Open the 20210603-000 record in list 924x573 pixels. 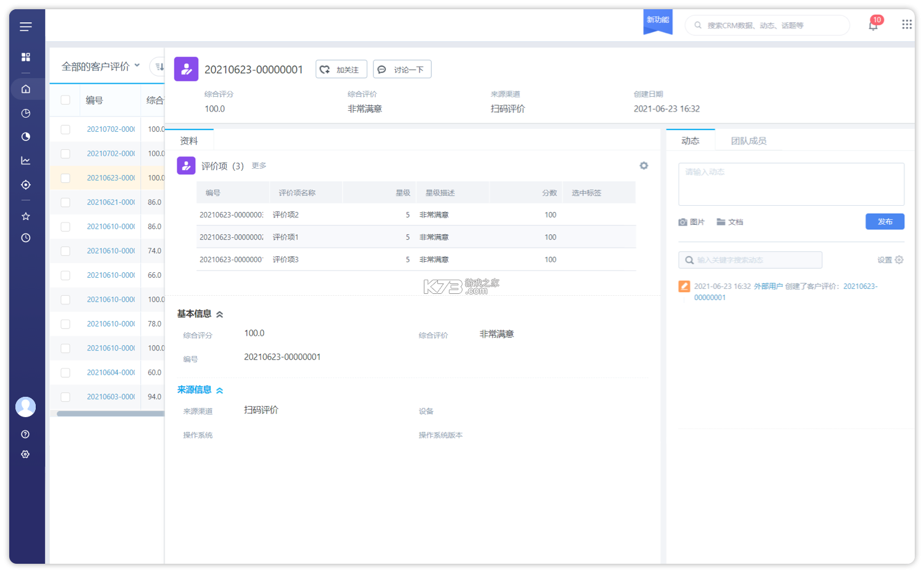tap(111, 397)
